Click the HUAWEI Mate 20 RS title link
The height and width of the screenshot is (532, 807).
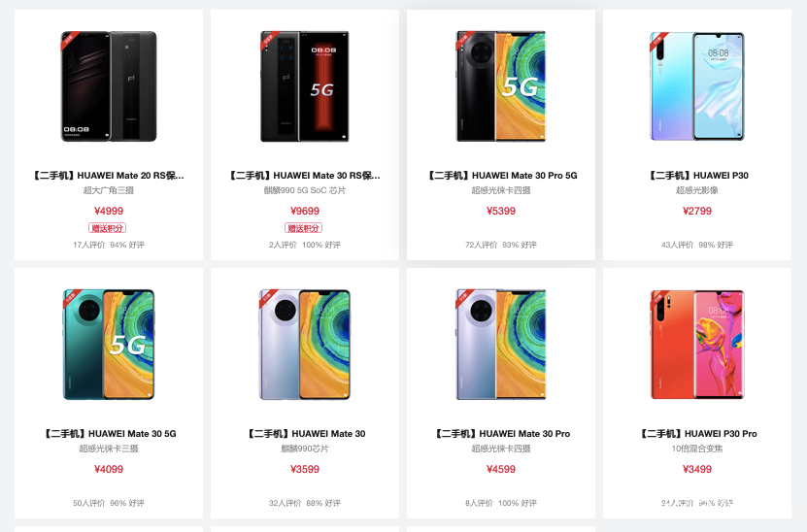coord(109,176)
